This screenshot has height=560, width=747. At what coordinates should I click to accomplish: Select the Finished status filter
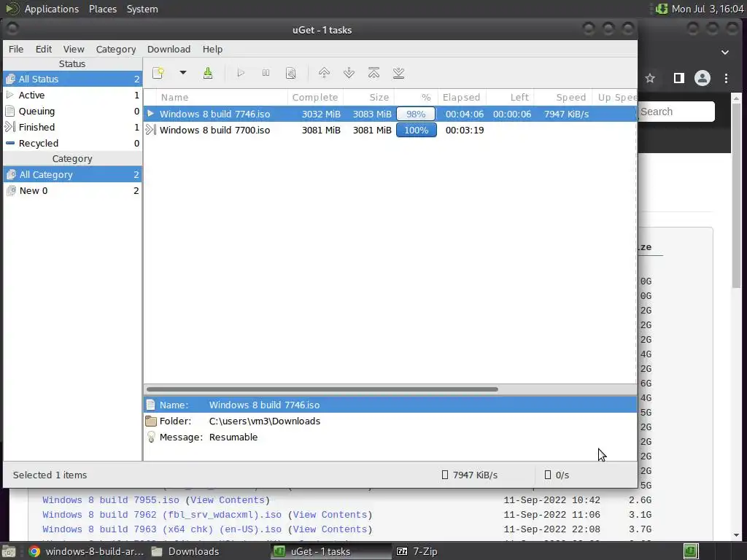coord(72,127)
